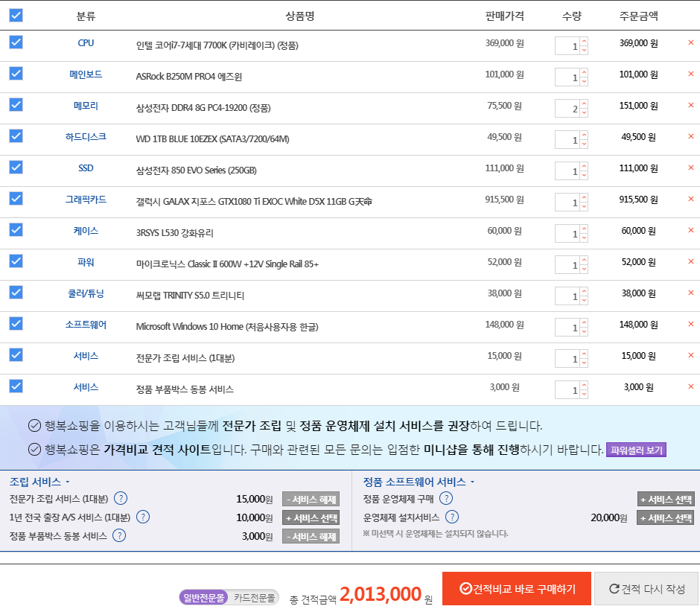The width and height of the screenshot is (700, 612).
Task: Decrease SSD quantity with the down arrow
Action: (584, 176)
